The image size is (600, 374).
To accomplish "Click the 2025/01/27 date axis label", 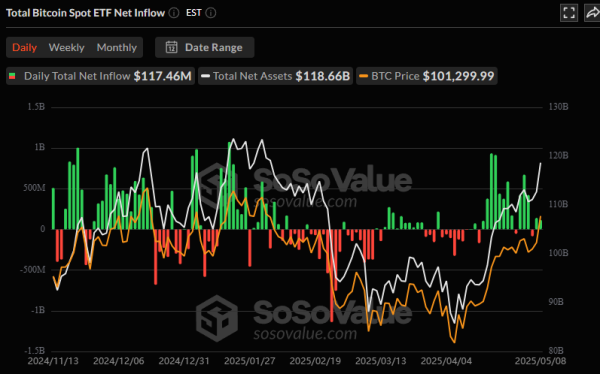I will pyautogui.click(x=249, y=361).
